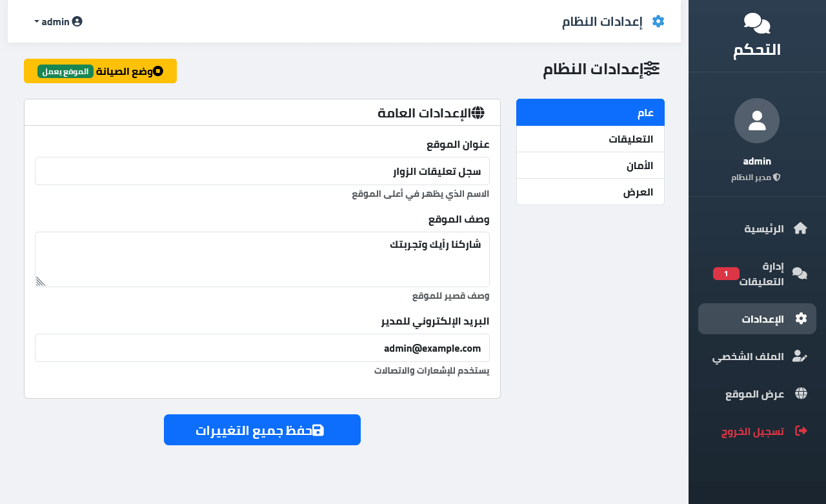Screen dimensions: 826x504
Task: Open the العرض settings tab
Action: coord(590,192)
